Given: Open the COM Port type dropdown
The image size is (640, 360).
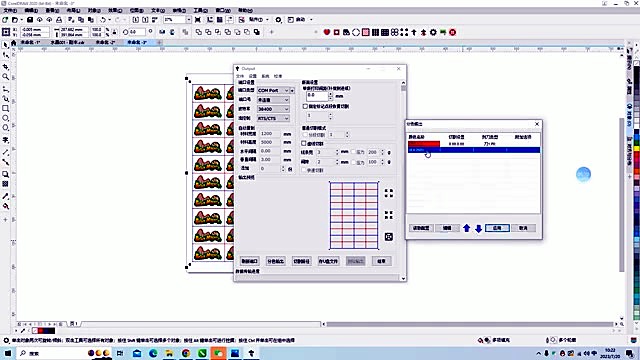Looking at the screenshot, I should pyautogui.click(x=273, y=90).
